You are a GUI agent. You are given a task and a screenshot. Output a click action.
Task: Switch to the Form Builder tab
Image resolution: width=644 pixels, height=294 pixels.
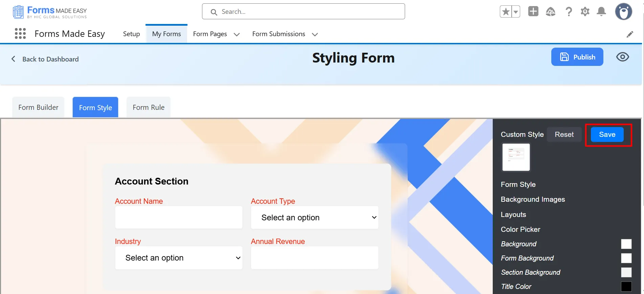38,107
